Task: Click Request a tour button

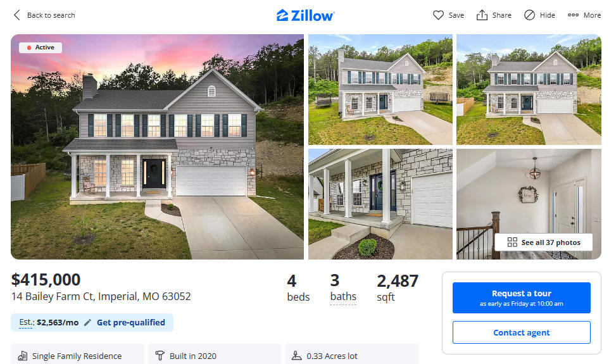Action: 521,298
